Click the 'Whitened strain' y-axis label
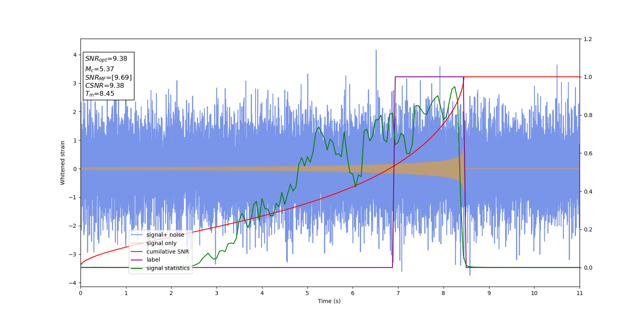The height and width of the screenshot is (322, 644). [x=63, y=163]
